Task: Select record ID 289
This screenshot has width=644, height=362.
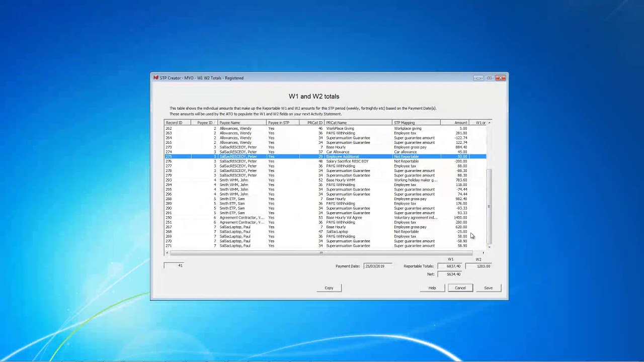Action: [x=169, y=204]
